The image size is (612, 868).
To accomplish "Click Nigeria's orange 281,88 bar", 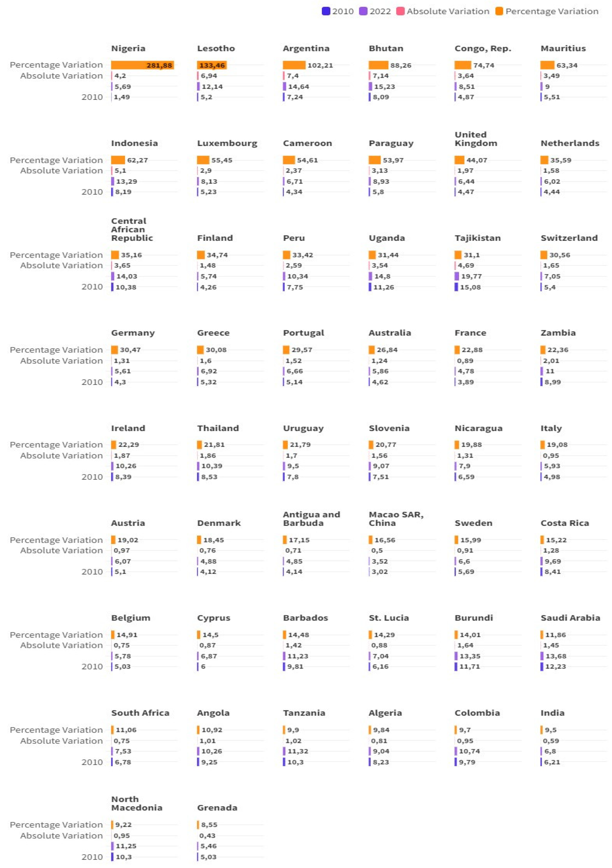I will click(142, 65).
